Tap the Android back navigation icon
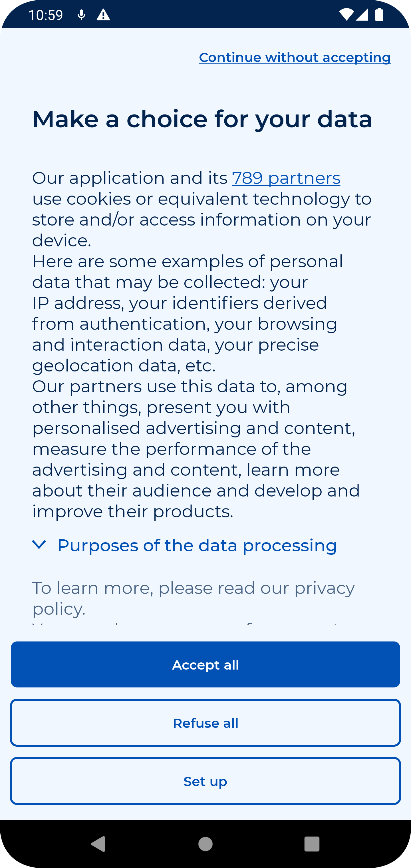411x868 pixels. pos(98,844)
